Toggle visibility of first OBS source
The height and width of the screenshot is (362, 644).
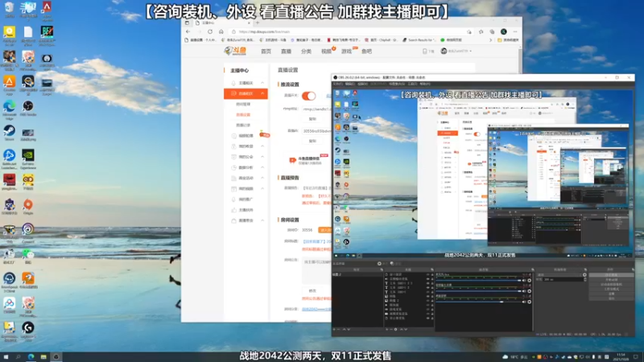428,274
